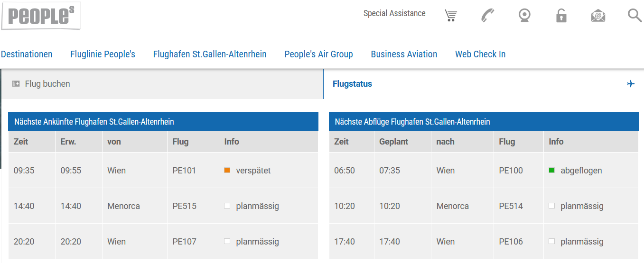This screenshot has width=644, height=263.
Task: Click the ticket icon next to Flug buchen
Action: (x=16, y=84)
